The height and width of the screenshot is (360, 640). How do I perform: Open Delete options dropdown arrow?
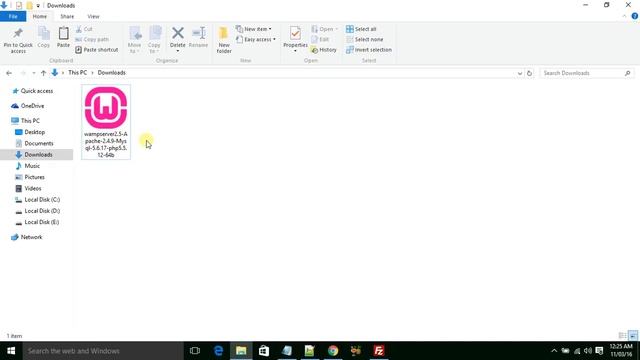178,51
